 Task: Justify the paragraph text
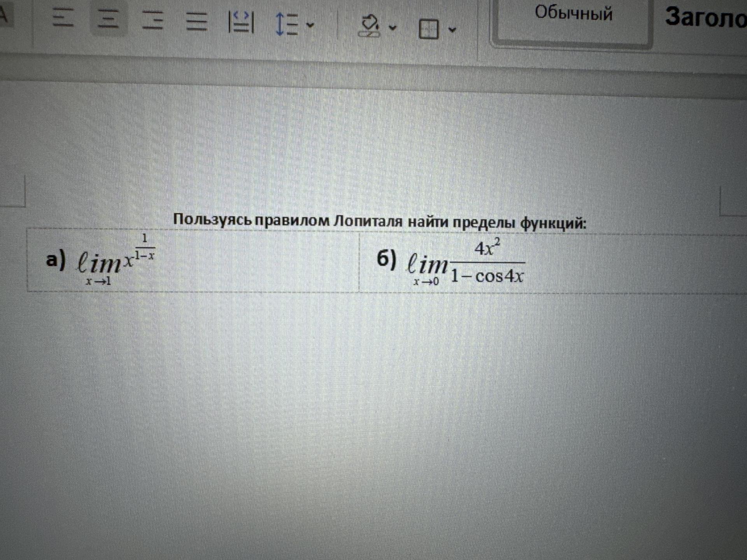pos(196,22)
